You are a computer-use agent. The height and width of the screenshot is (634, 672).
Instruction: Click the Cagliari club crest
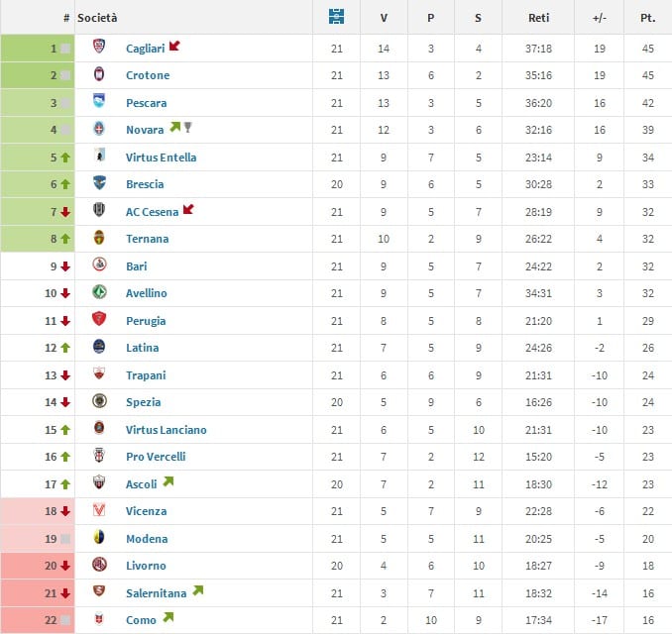pos(99,46)
